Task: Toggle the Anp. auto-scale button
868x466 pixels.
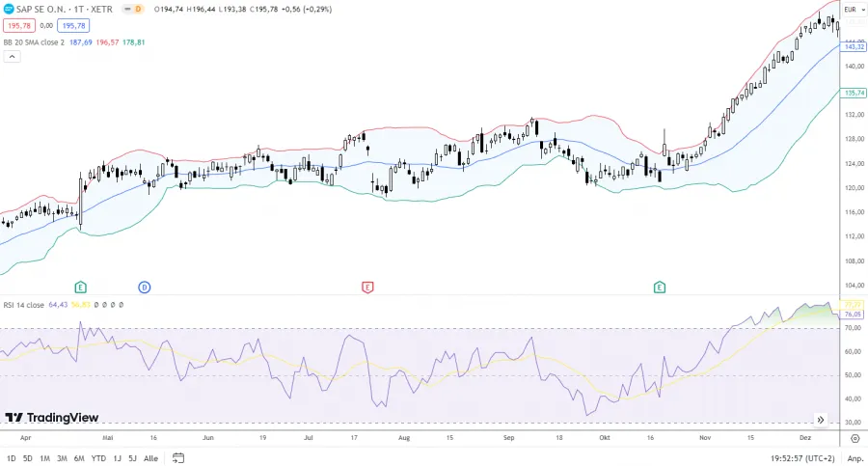Action: (854, 458)
